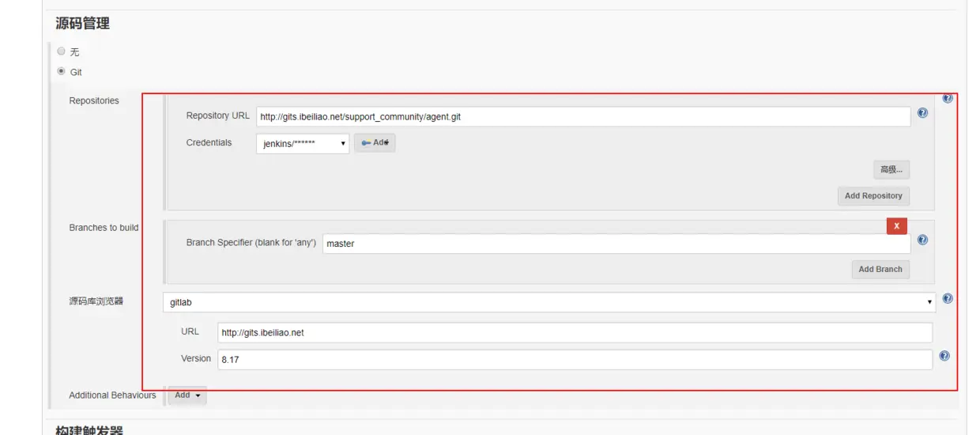Click the 源码管理 section heading

(82, 24)
